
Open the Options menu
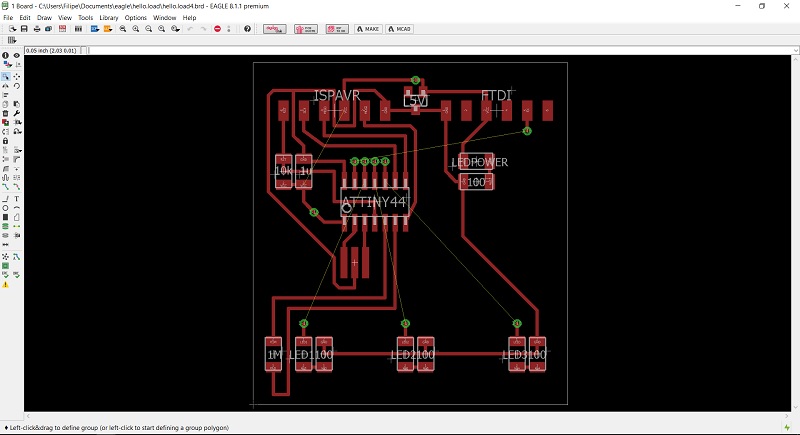click(x=136, y=17)
